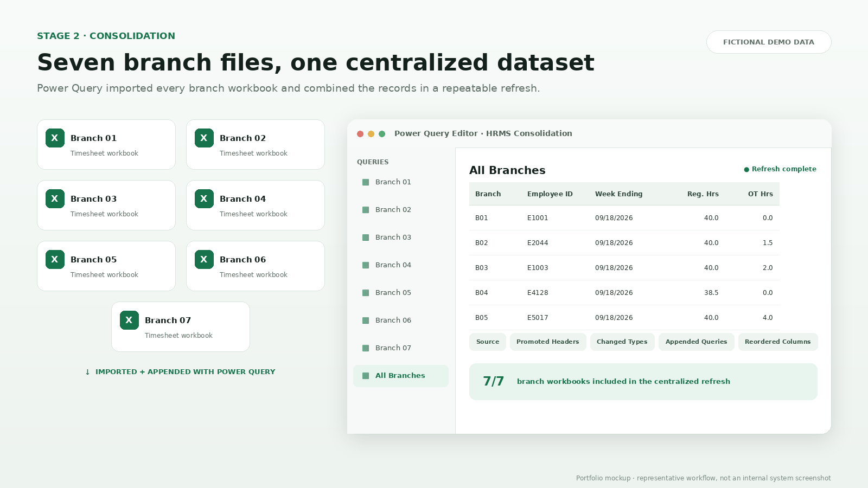
Task: Click the green window maximize dot
Action: point(382,134)
